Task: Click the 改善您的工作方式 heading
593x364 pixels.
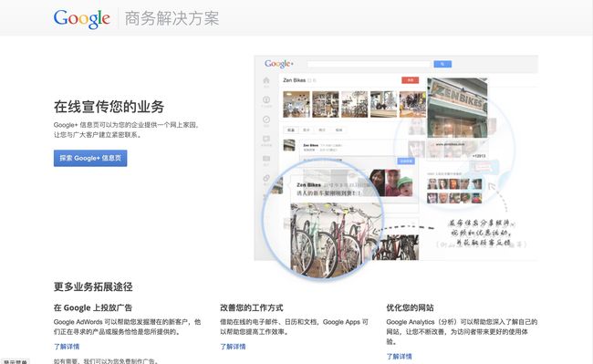Action: point(252,307)
